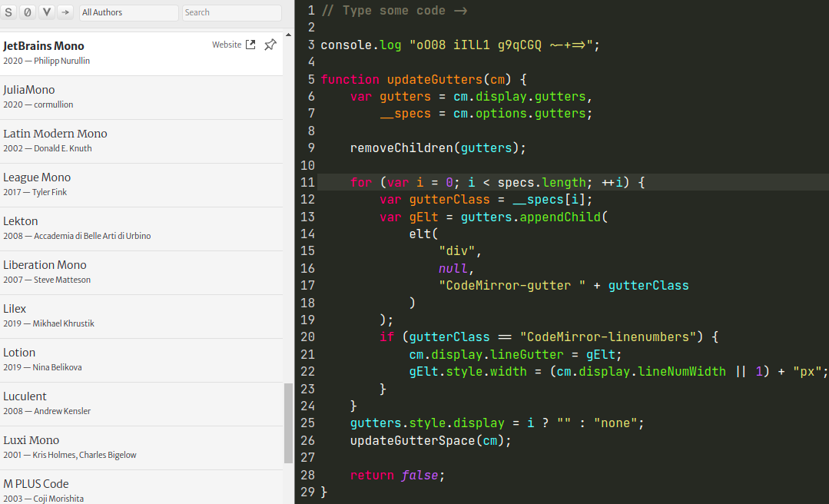Click the console.log code line

pos(460,45)
